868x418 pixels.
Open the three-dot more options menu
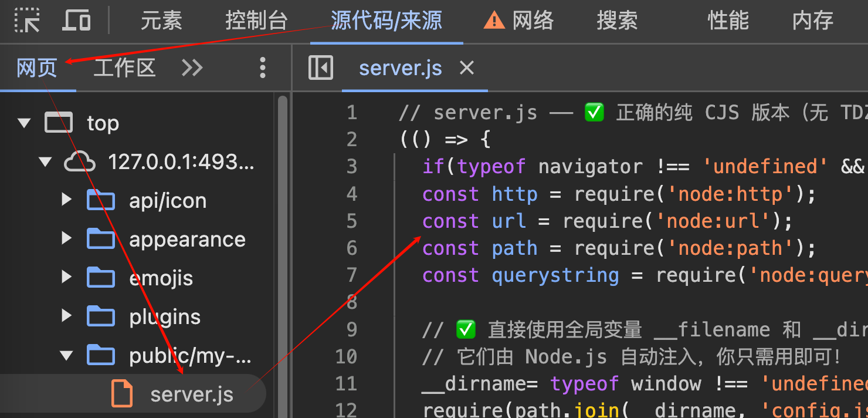pos(263,68)
